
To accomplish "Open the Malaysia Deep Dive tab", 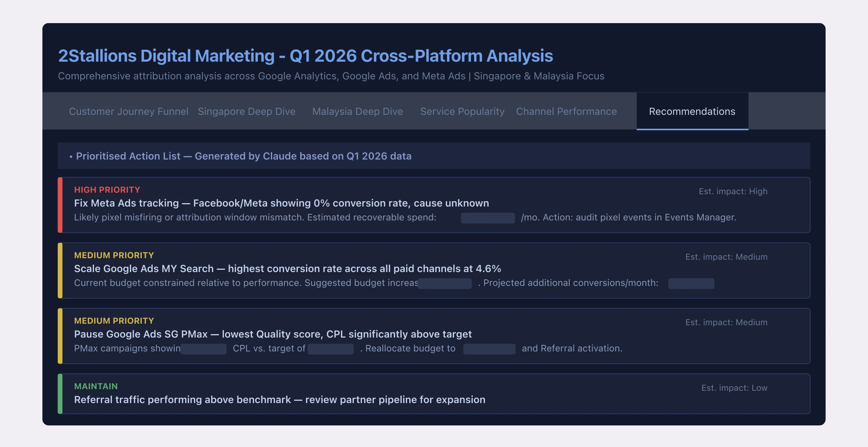I will click(x=357, y=111).
